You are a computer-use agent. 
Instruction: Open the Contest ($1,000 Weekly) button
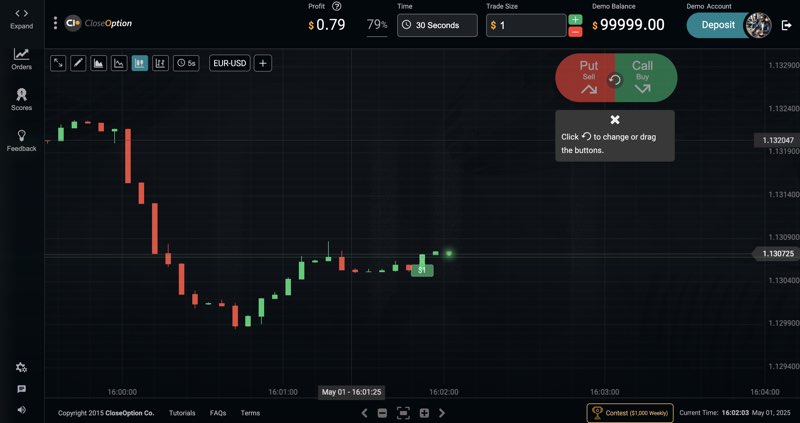click(x=630, y=413)
